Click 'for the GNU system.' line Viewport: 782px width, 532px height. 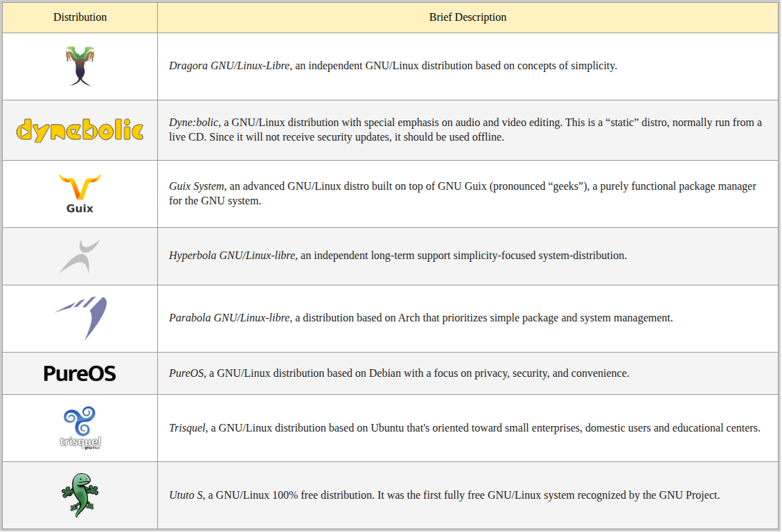pos(215,201)
